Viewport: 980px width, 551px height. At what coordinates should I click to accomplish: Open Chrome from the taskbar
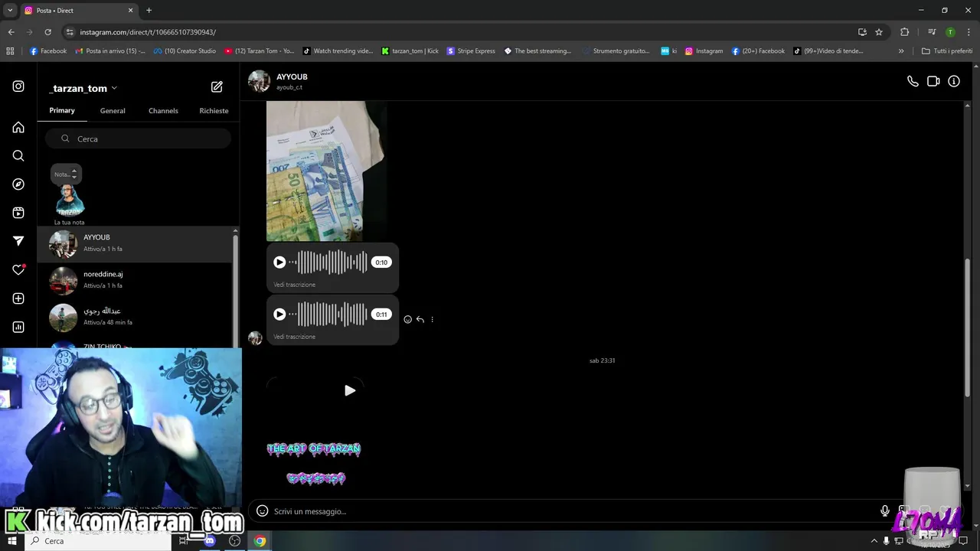point(260,541)
